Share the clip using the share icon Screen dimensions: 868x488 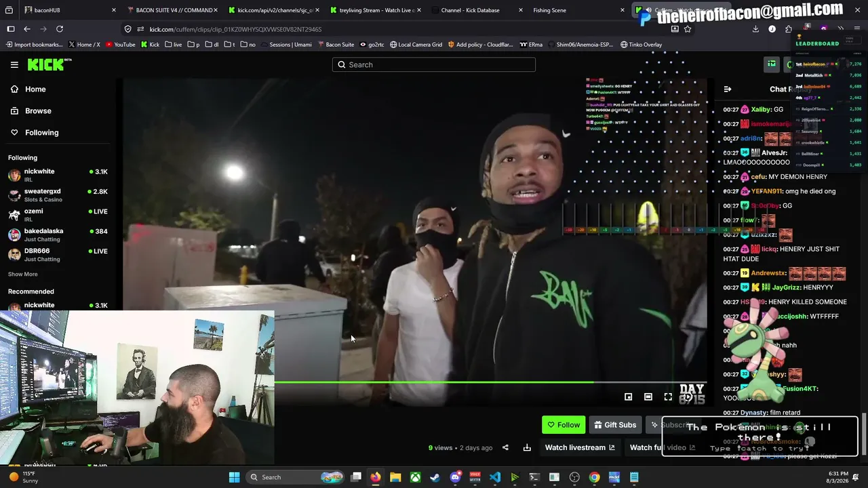[x=505, y=447]
